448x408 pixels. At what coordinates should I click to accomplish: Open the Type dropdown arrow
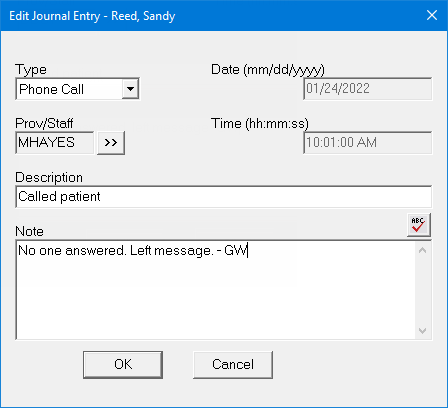[130, 89]
